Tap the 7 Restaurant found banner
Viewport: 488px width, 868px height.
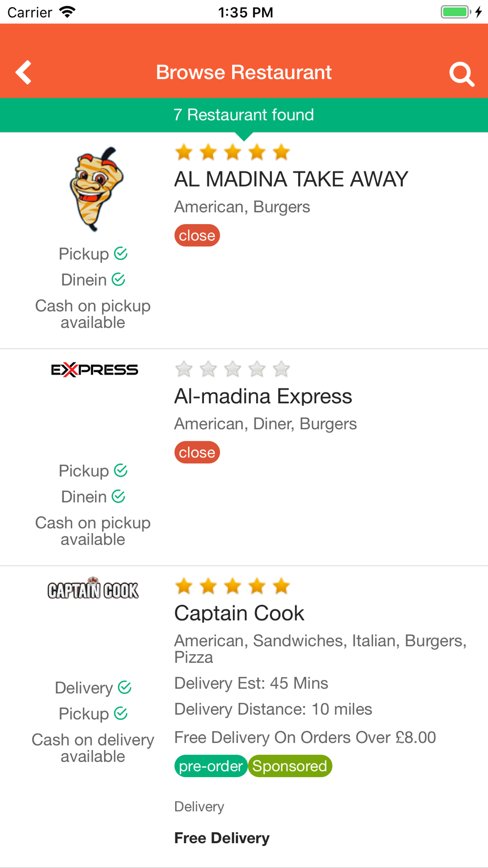click(x=244, y=115)
